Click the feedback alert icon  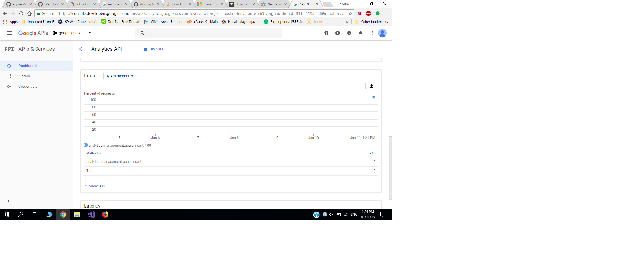[337, 33]
